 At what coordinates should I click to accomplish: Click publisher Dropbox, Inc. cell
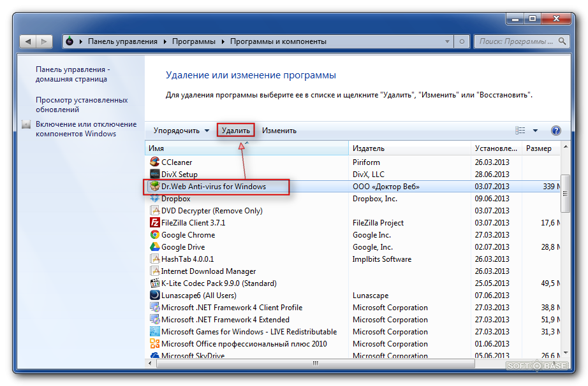374,199
